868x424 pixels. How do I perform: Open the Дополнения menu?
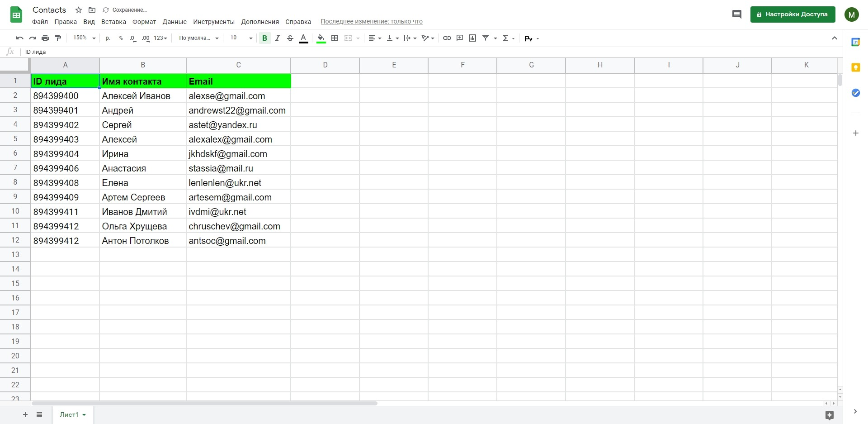(x=260, y=22)
